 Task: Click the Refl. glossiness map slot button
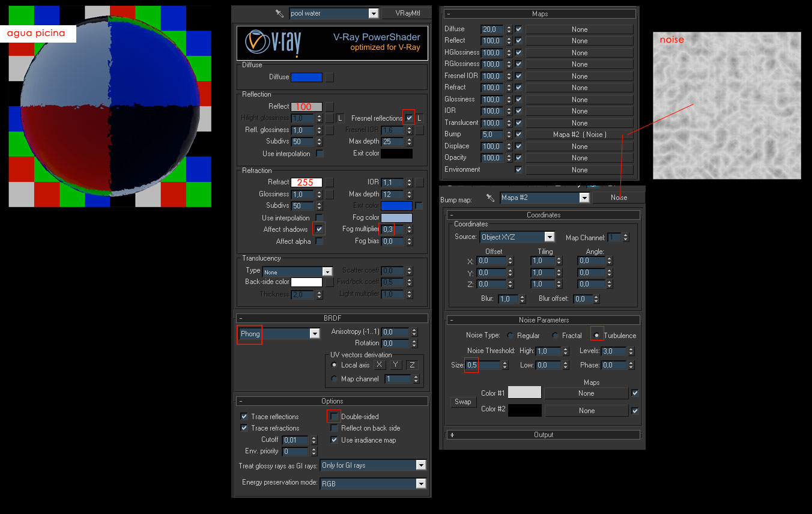[330, 130]
